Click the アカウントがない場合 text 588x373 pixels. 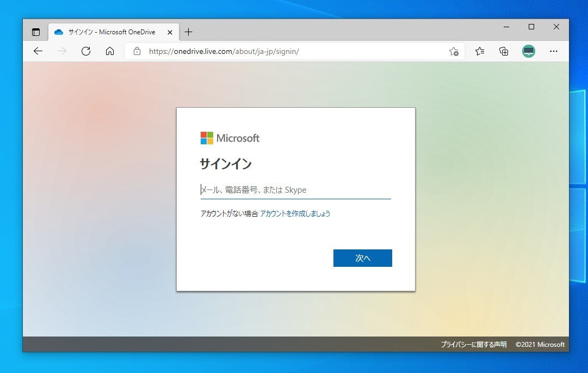pos(229,213)
